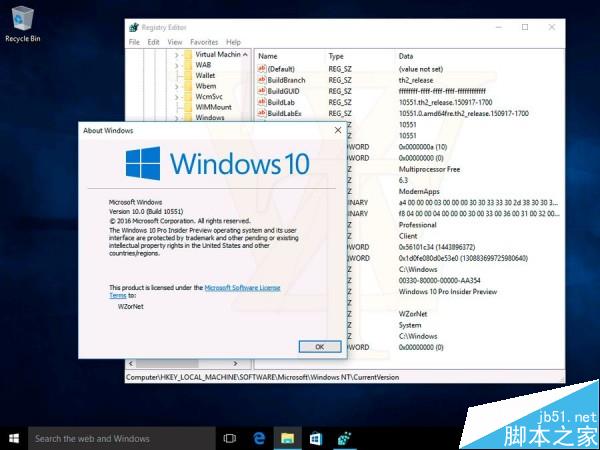Select the 10551.th2_release.150917-1700 data value

tap(445, 102)
